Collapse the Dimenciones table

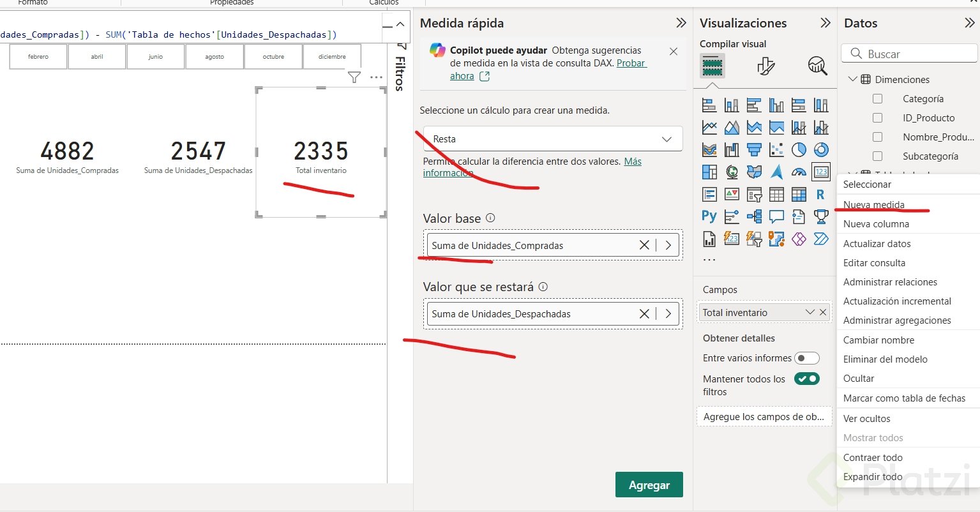coord(852,79)
